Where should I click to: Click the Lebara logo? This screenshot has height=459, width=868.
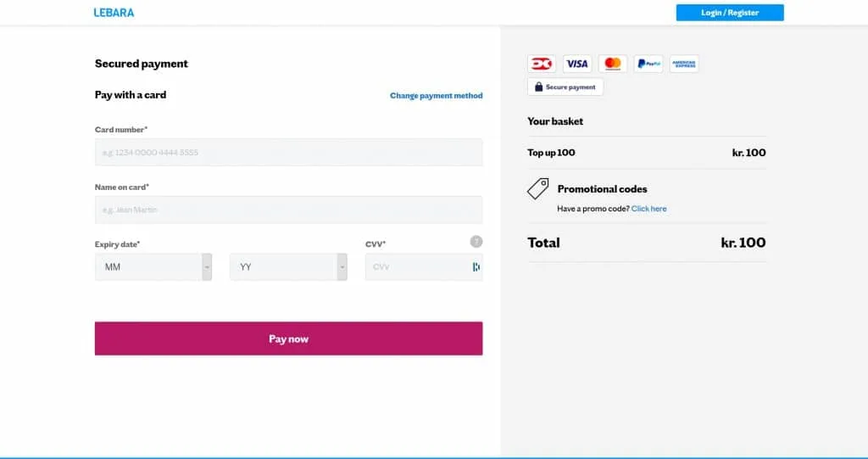click(x=114, y=13)
